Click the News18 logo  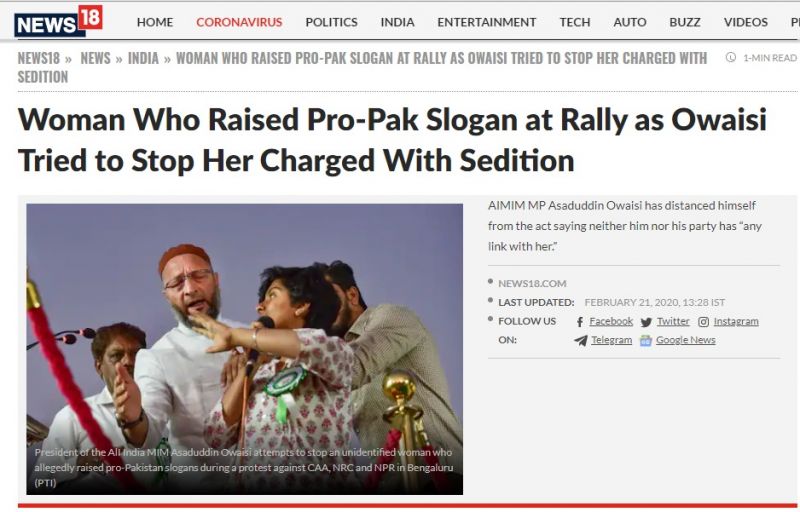(59, 21)
